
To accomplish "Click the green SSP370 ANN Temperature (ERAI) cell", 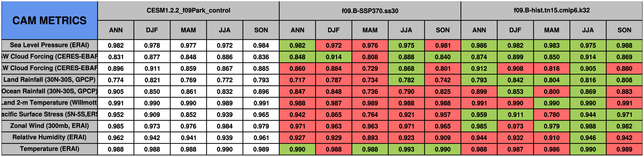I will tap(297, 149).
